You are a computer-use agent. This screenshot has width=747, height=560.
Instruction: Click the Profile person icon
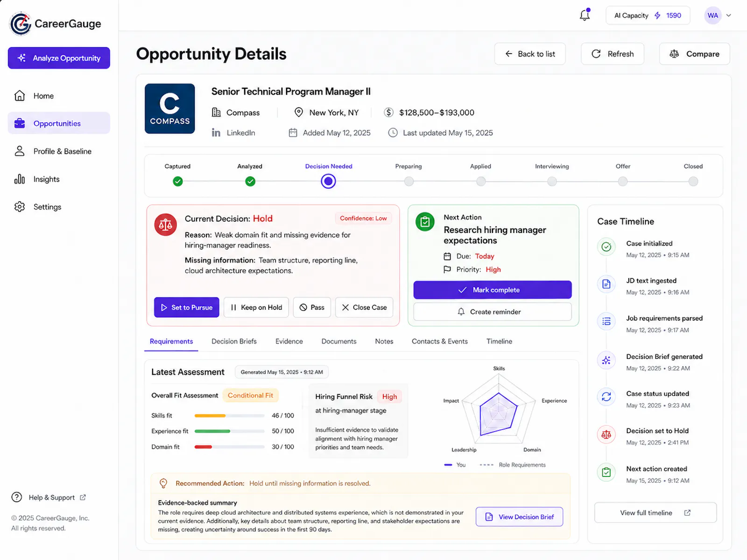(20, 151)
